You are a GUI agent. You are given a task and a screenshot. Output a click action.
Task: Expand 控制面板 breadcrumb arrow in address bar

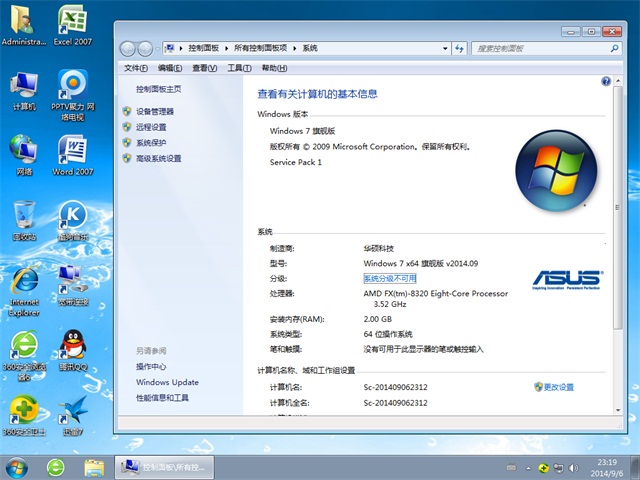(x=228, y=48)
